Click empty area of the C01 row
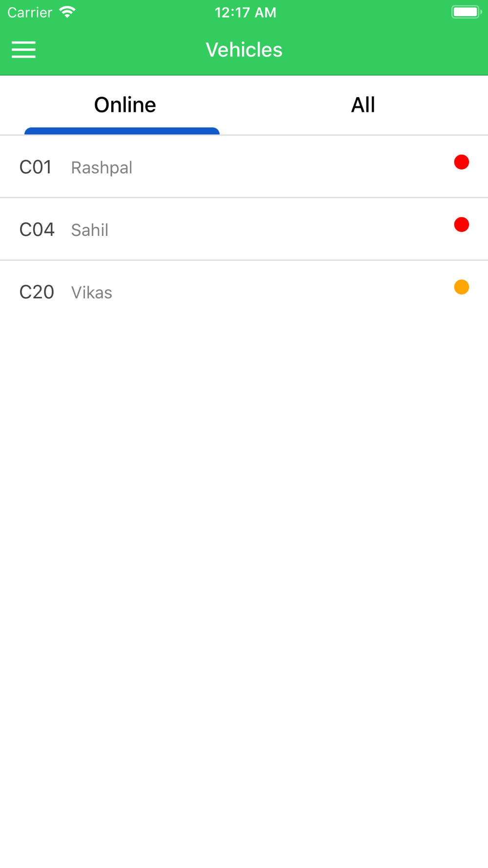Viewport: 488px width, 868px height. click(293, 167)
